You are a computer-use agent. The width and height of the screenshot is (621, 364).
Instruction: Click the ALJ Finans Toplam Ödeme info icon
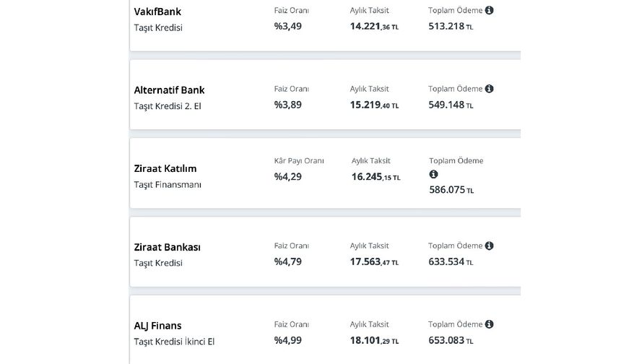click(490, 324)
